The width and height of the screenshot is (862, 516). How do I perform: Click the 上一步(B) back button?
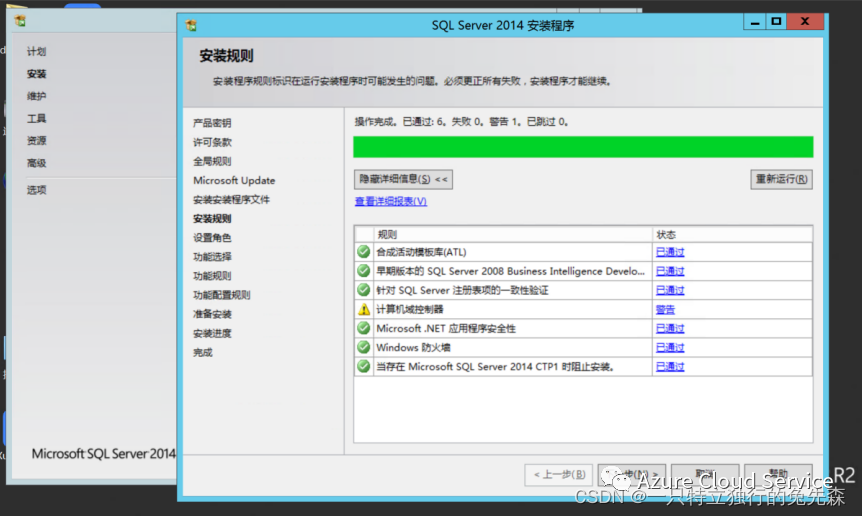pyautogui.click(x=559, y=474)
